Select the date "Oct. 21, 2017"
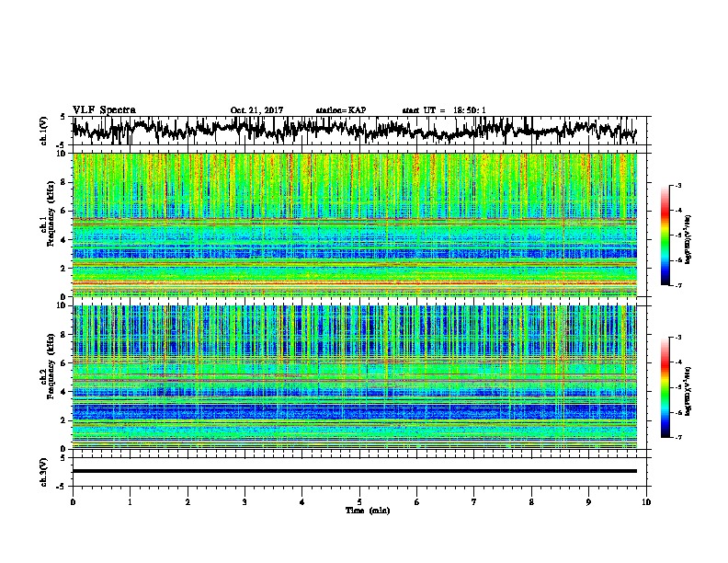728x563 pixels. tap(256, 110)
